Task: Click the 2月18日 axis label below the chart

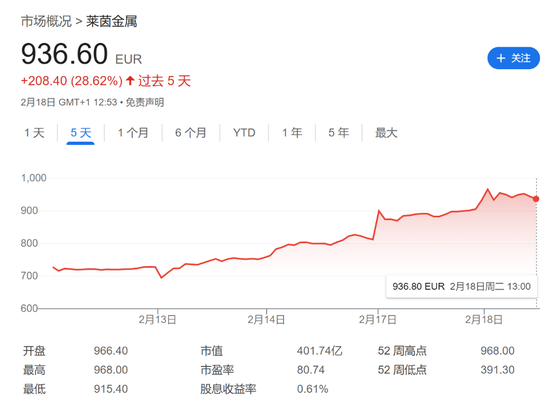Action: click(x=484, y=320)
